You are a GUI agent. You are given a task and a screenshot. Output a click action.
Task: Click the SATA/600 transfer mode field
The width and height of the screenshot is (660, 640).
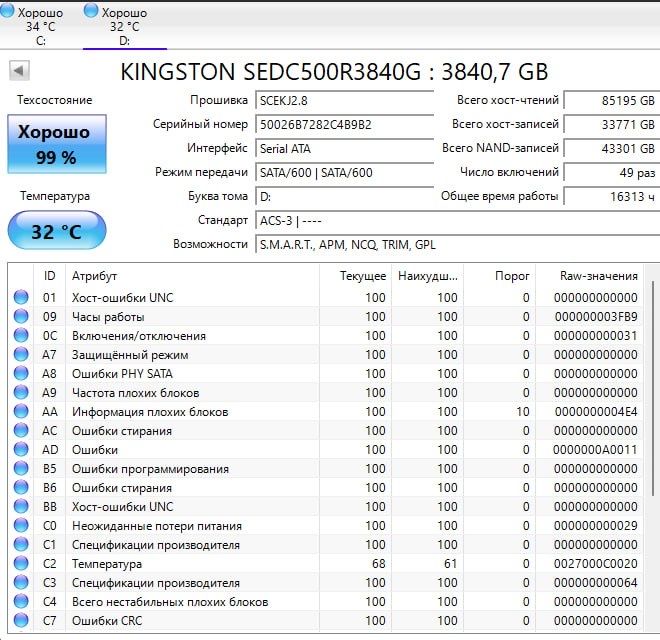tap(344, 173)
